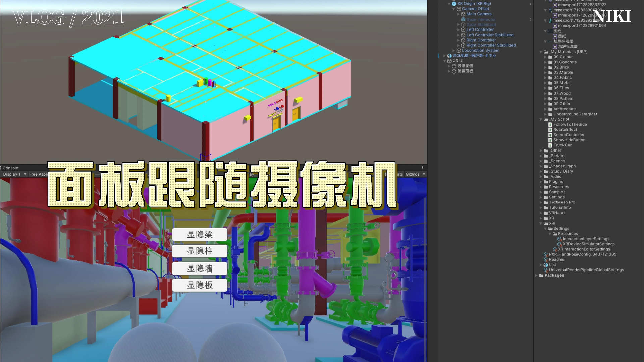This screenshot has height=362, width=644.
Task: Collapse the Camera Offset hierarchy node
Action: tap(454, 9)
